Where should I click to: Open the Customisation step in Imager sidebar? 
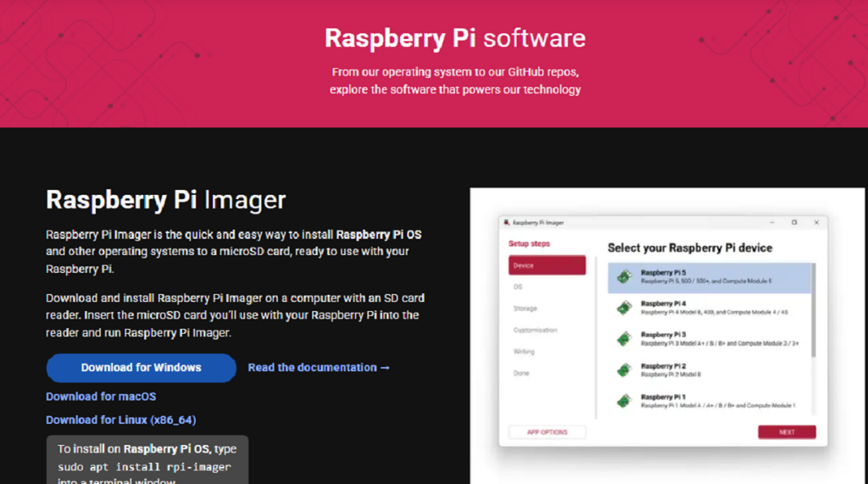coord(535,330)
